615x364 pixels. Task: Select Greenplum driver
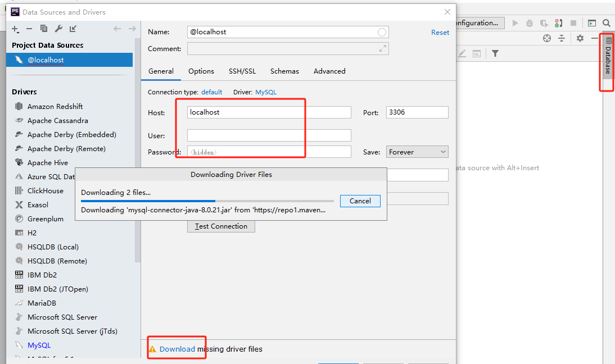[45, 219]
